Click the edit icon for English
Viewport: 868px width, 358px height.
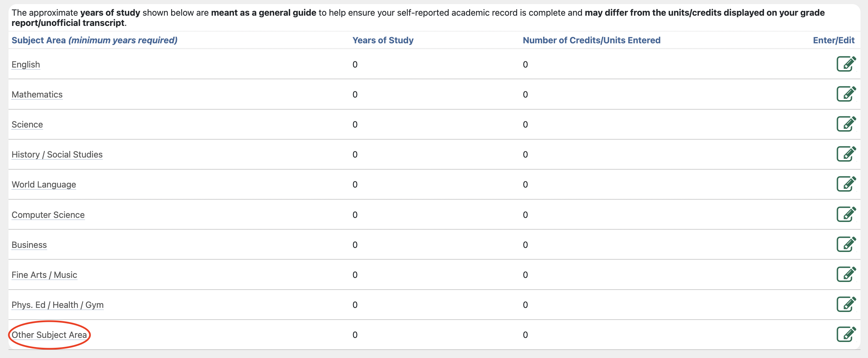[x=846, y=64]
